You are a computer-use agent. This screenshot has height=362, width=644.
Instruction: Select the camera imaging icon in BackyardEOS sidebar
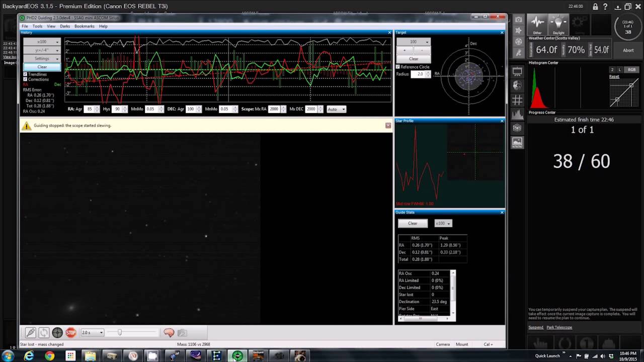[519, 20]
